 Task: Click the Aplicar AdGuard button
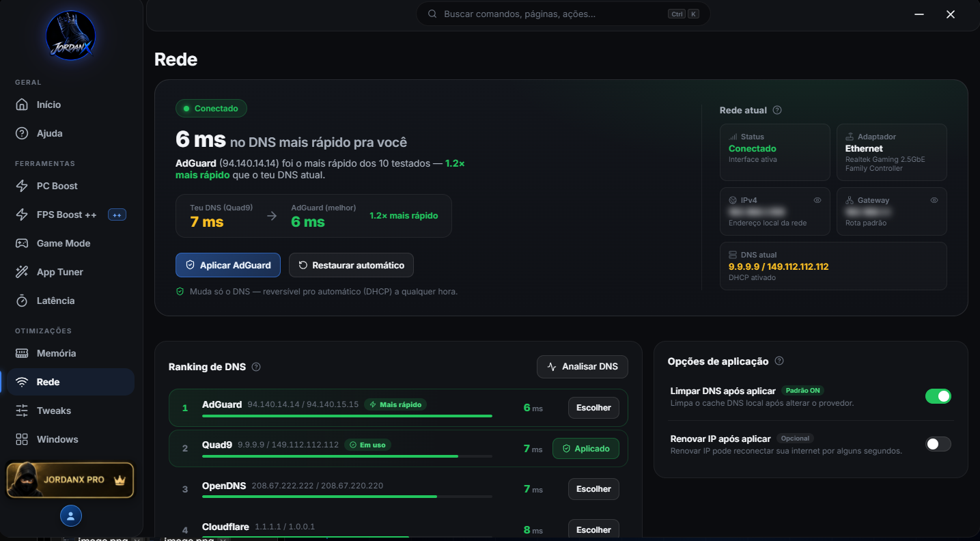228,265
